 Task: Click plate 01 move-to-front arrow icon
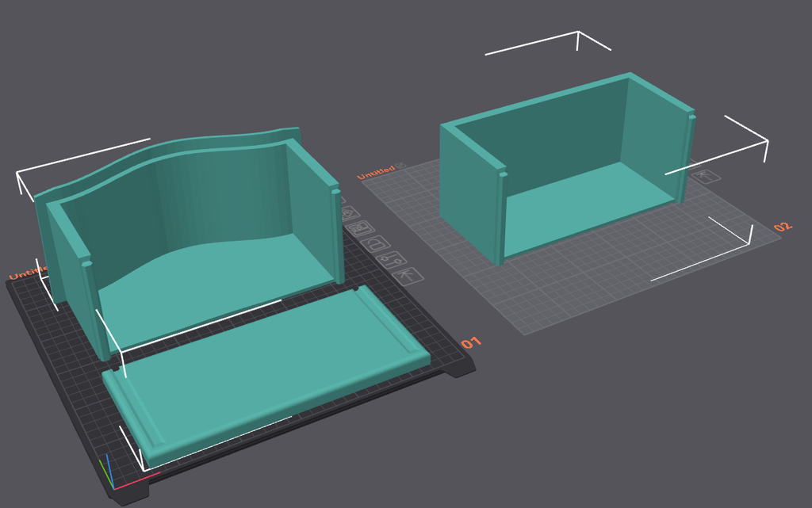click(408, 276)
